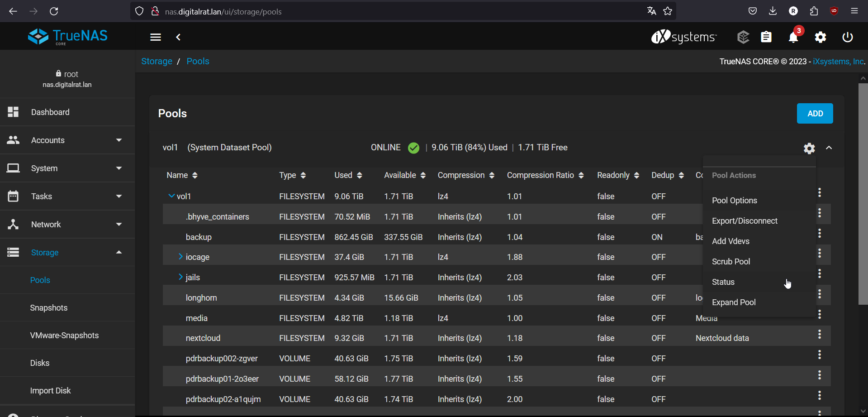868x417 pixels.
Task: Open the alerts bell with 3 notifications
Action: [x=793, y=37]
